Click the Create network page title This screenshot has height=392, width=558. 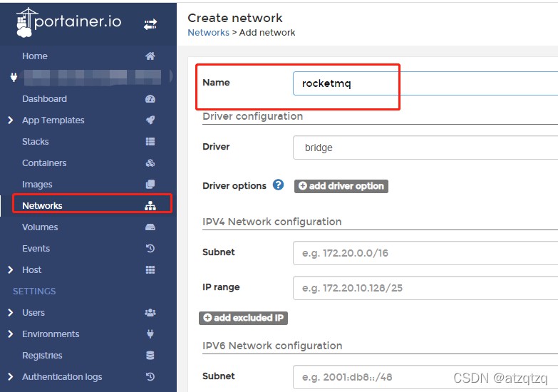click(235, 18)
